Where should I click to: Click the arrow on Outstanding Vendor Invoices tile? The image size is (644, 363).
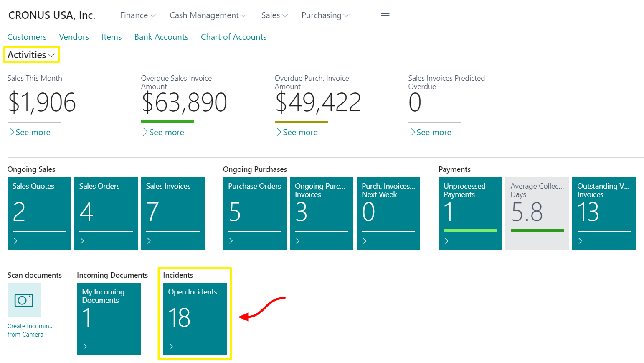tap(580, 241)
